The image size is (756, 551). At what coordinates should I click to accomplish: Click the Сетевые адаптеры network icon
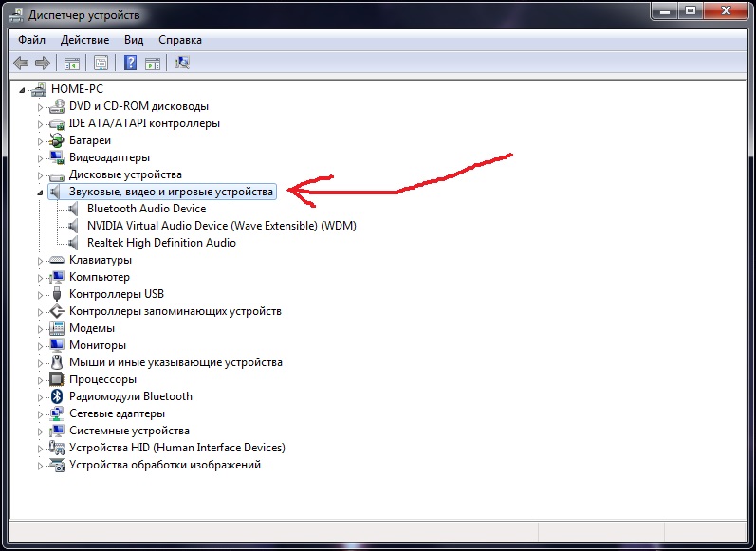[x=57, y=413]
